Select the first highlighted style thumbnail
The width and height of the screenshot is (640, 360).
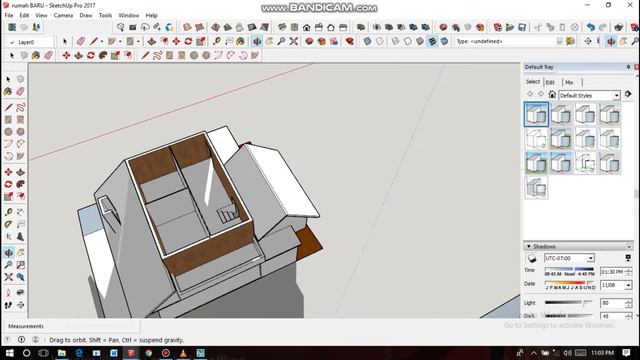coord(536,114)
